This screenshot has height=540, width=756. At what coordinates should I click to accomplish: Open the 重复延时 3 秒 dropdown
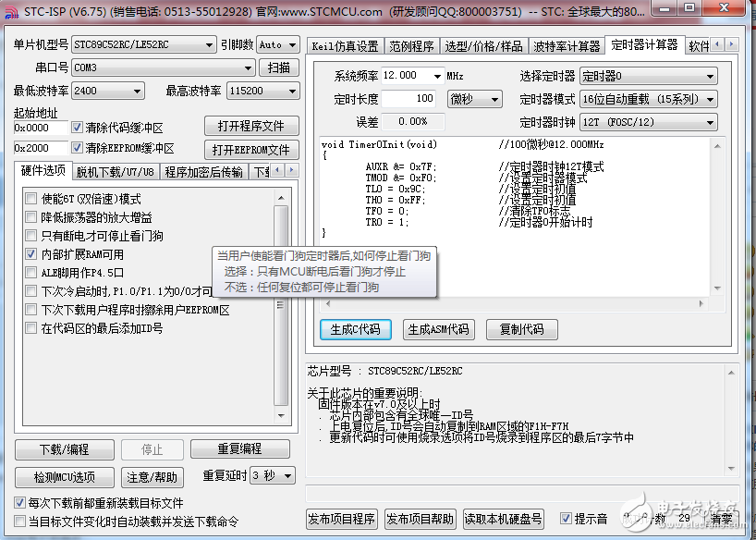(273, 476)
